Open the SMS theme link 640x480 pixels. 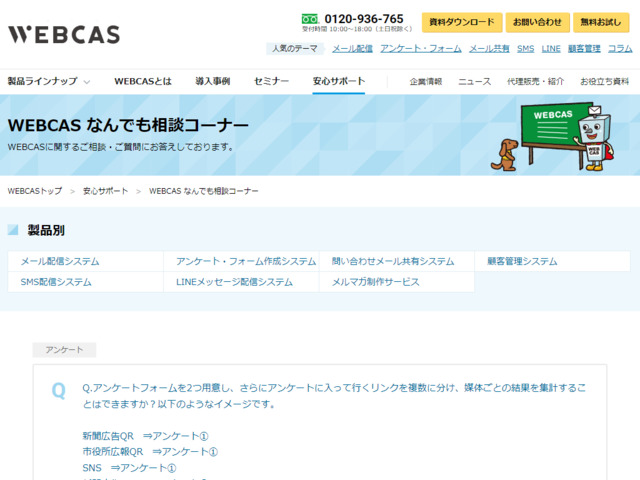pyautogui.click(x=525, y=49)
